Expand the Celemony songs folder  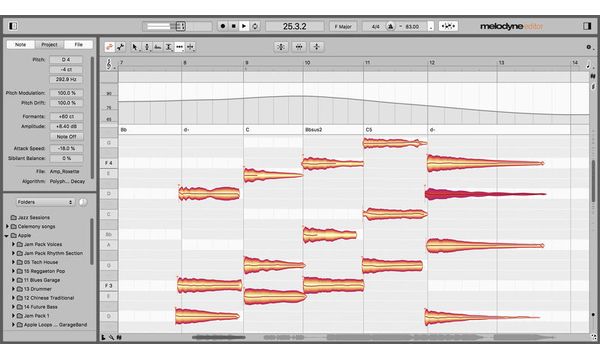(x=7, y=226)
